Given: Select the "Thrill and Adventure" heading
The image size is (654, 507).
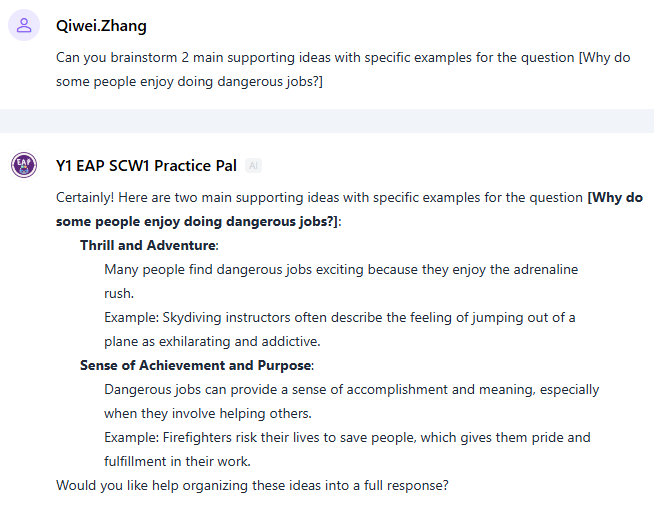Looking at the screenshot, I should point(148,245).
